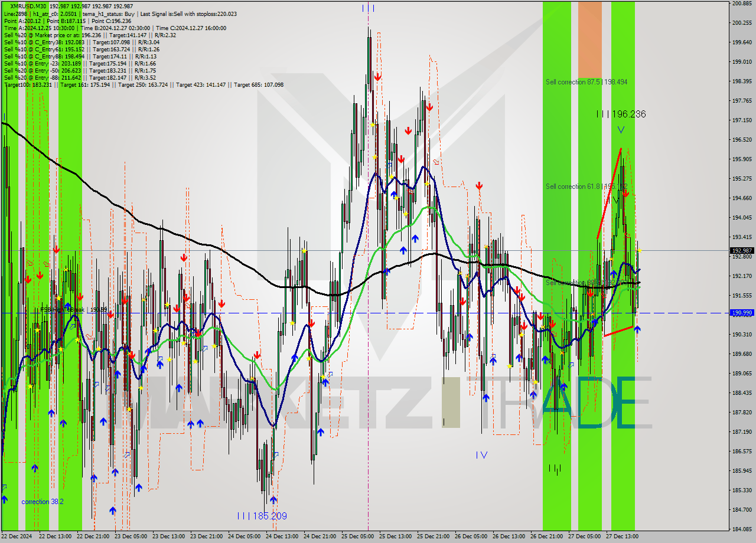Click the '27 Dec 13:00' time axis label
756x543 pixels.
(x=622, y=537)
